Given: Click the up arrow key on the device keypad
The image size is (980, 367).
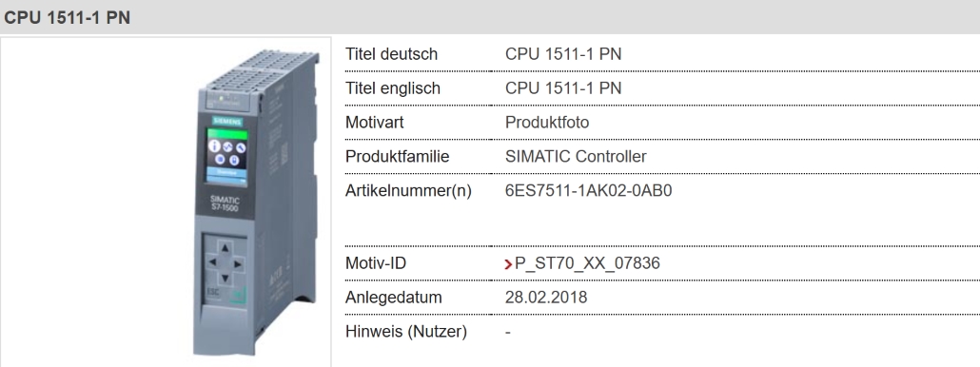Looking at the screenshot, I should click(x=225, y=248).
